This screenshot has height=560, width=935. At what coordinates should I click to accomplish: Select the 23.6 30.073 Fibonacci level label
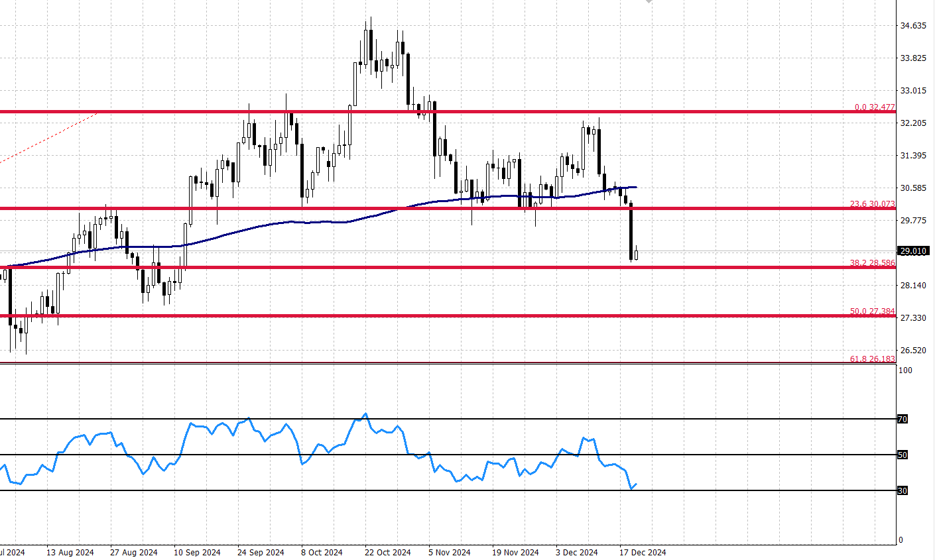(873, 204)
